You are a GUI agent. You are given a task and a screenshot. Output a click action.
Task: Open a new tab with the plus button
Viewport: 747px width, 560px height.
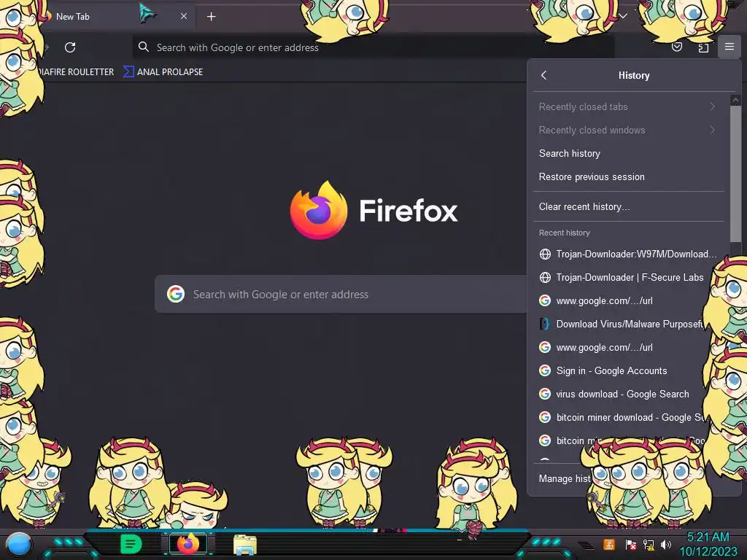coord(211,17)
